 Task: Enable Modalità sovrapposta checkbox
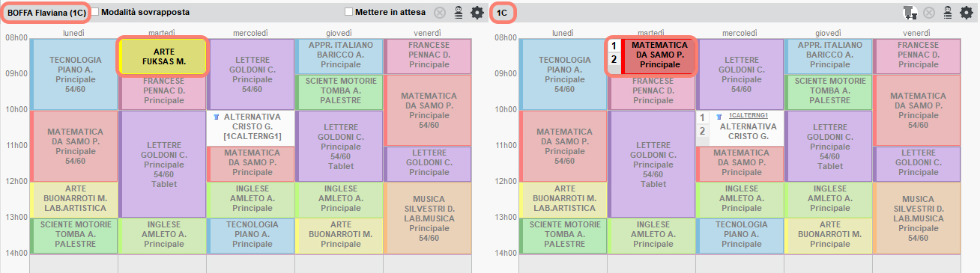(x=95, y=13)
